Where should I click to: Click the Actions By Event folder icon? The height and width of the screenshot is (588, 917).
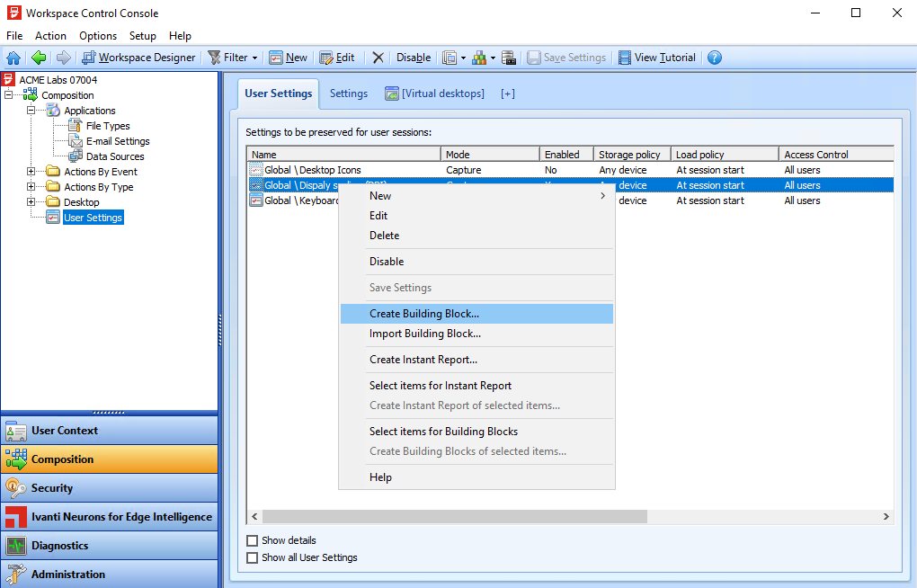(x=53, y=171)
